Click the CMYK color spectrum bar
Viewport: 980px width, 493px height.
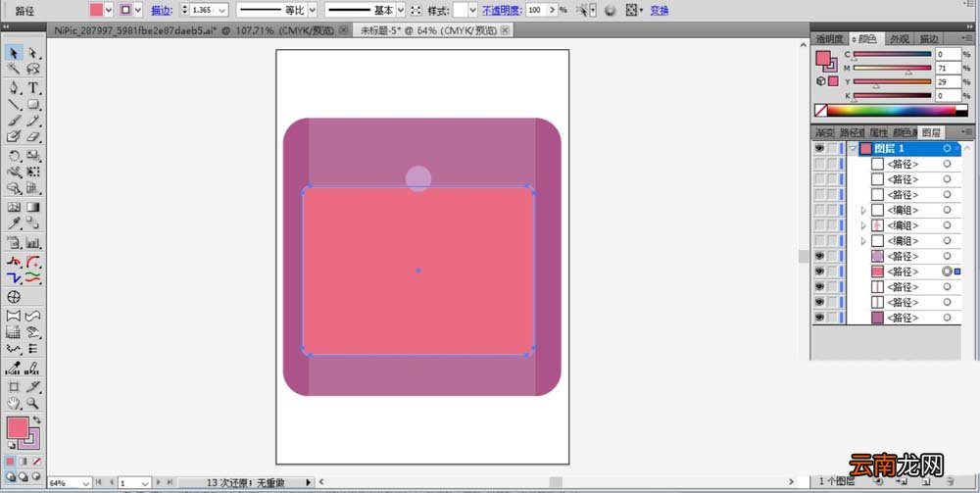pos(898,111)
